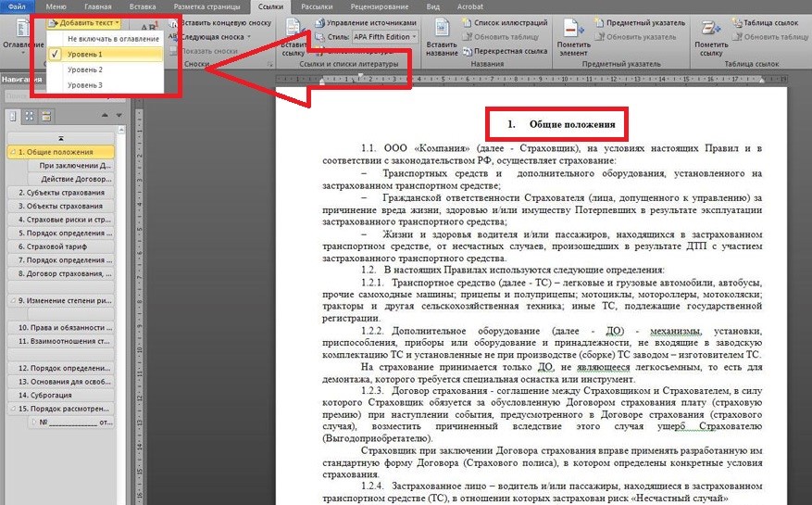Go to Действие Договор... subheading
Viewport: 812px width, 505px height.
coord(70,179)
